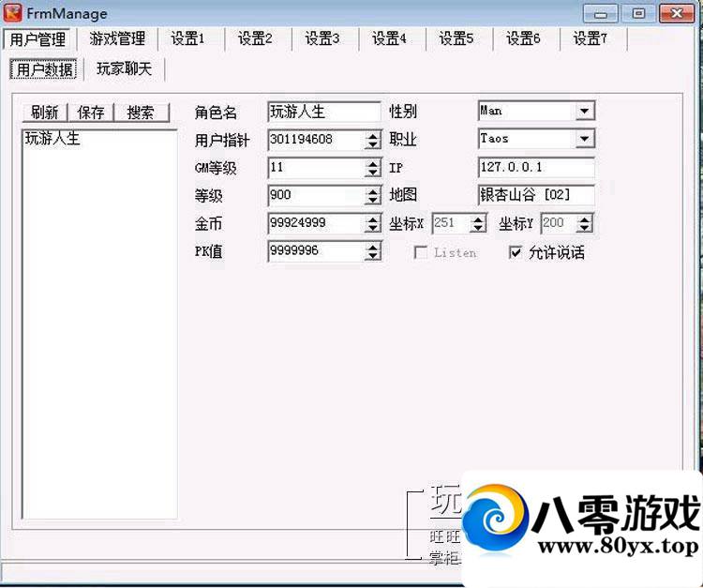Select 玩游人生 in the user list
The width and height of the screenshot is (703, 588).
click(x=52, y=139)
